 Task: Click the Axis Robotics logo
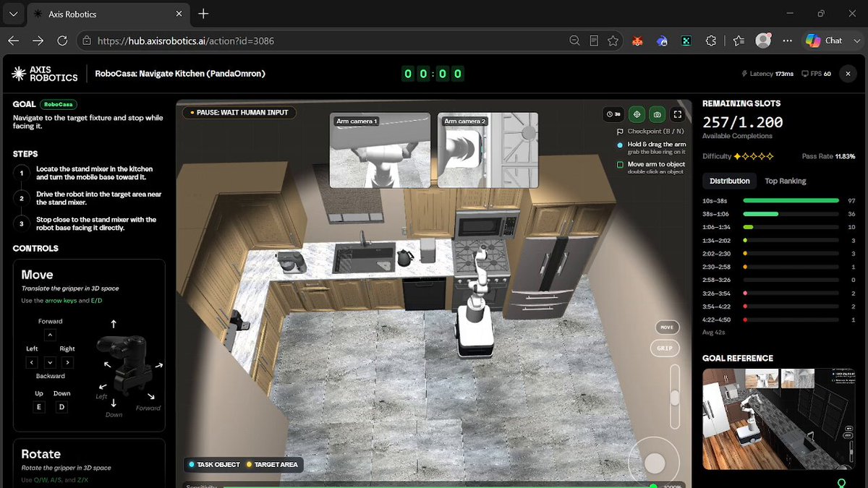pyautogui.click(x=45, y=73)
